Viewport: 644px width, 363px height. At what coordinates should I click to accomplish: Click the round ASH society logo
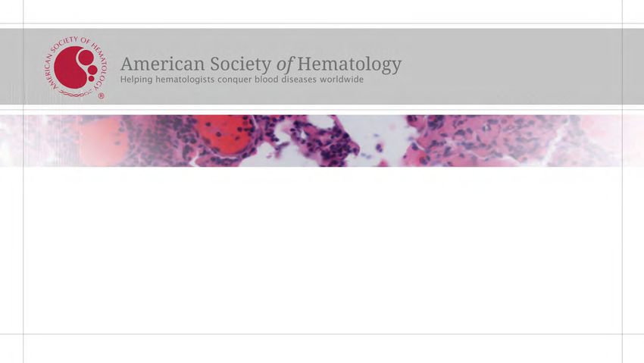[75, 67]
